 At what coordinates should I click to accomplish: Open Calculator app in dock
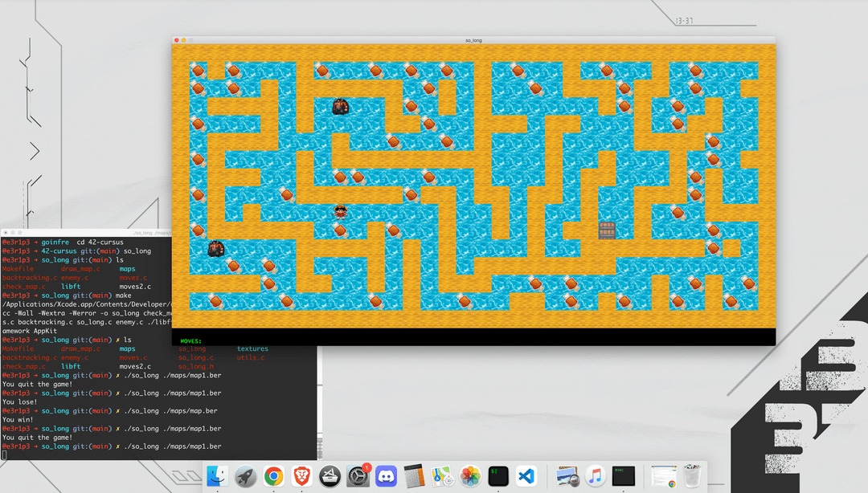pyautogui.click(x=414, y=476)
